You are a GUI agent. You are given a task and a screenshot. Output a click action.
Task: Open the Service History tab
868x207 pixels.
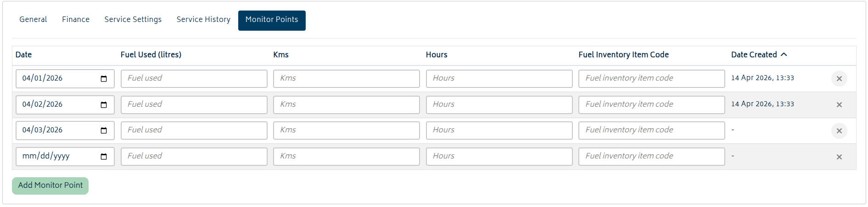tap(203, 20)
